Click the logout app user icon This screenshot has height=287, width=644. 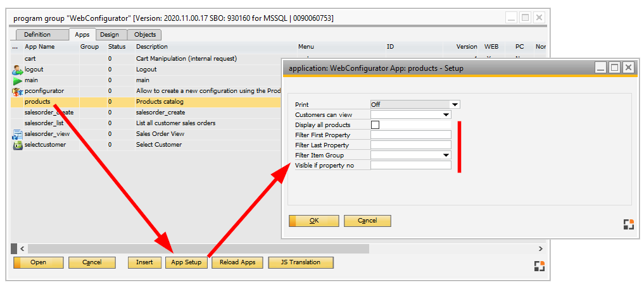click(x=17, y=70)
